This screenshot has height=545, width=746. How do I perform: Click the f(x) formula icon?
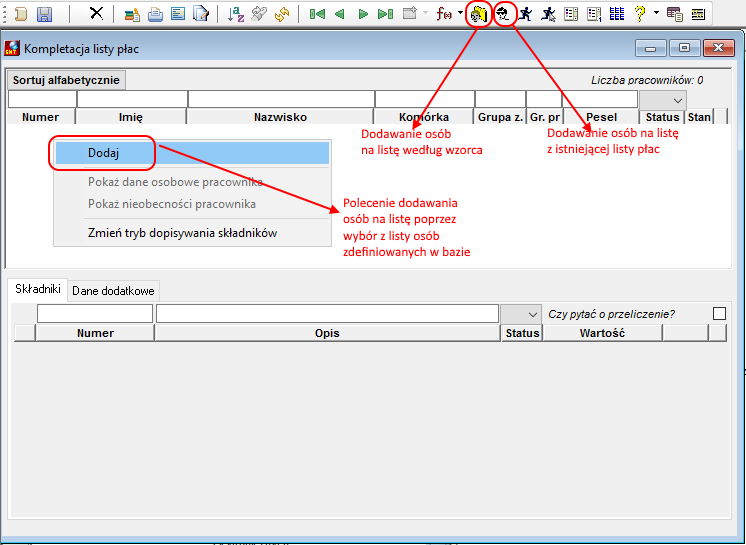(443, 14)
